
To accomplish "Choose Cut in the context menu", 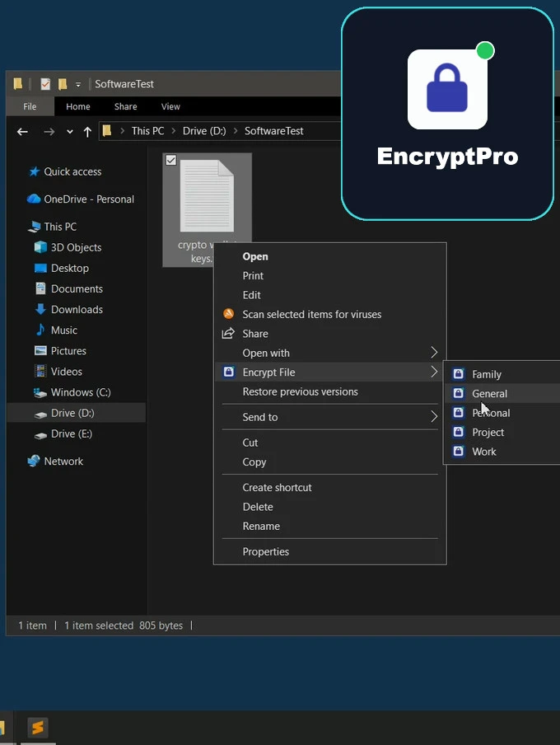I will pos(330,443).
